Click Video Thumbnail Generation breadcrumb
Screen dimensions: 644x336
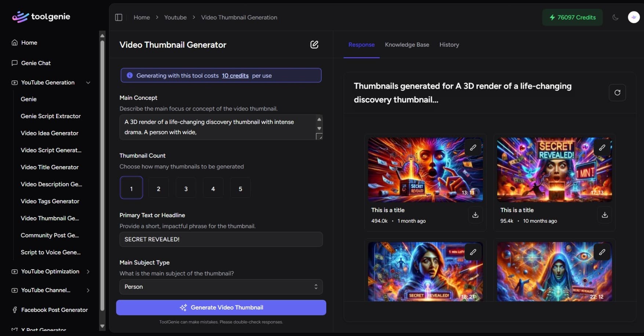pyautogui.click(x=239, y=17)
